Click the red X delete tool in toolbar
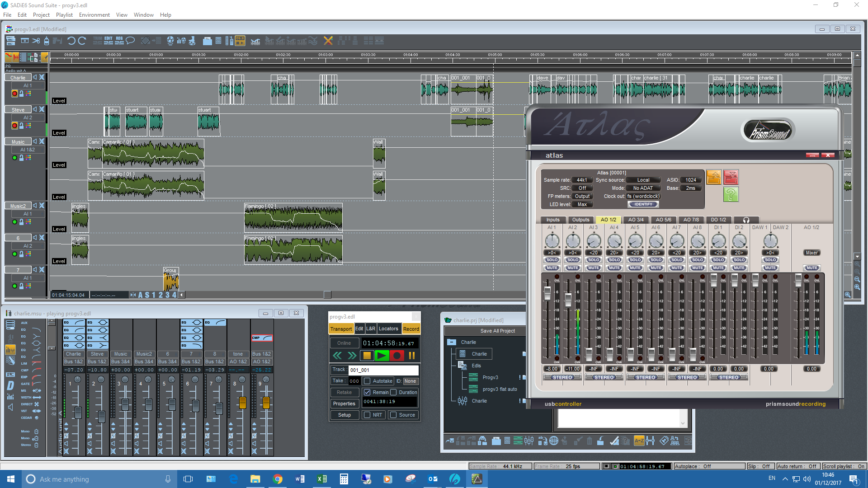This screenshot has width=868, height=488. tap(328, 41)
